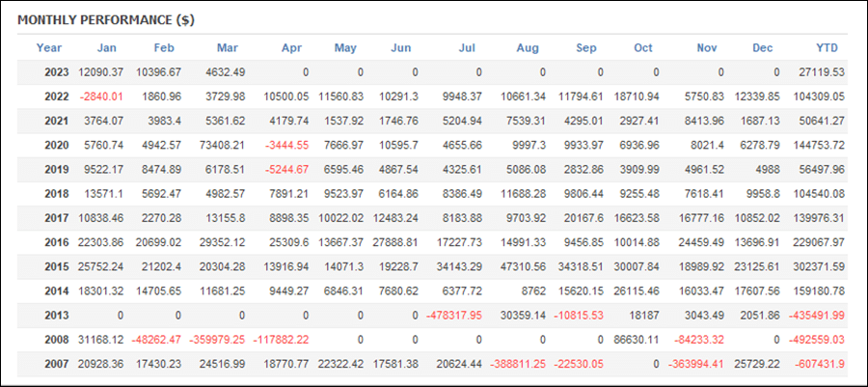
Task: Select the 2015 year row label
Action: click(x=57, y=267)
